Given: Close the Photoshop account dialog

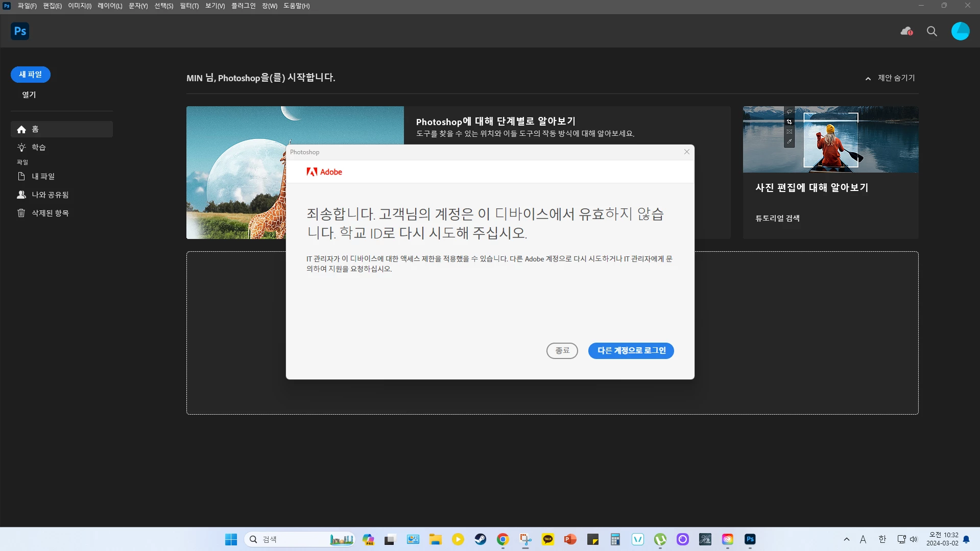Looking at the screenshot, I should pos(687,152).
